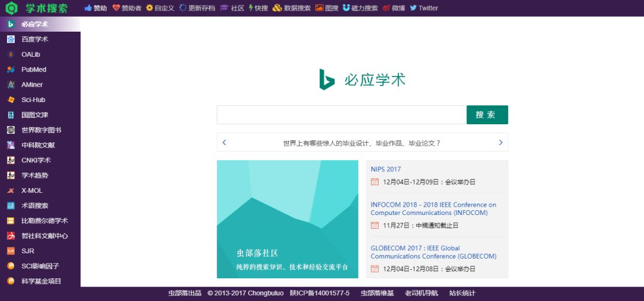Screen dimensions: 644x301
Task: Show previous trending question with left chevron
Action: [x=224, y=143]
